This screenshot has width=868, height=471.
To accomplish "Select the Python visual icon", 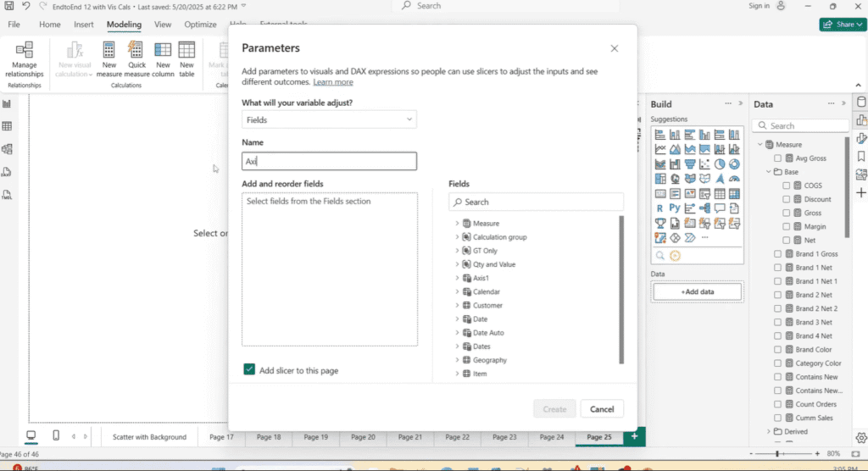I will pyautogui.click(x=674, y=208).
